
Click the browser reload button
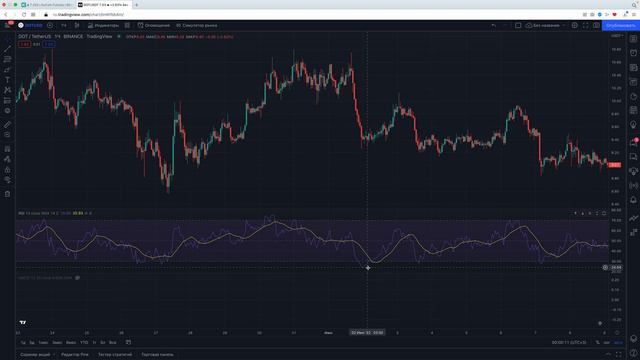24,14
